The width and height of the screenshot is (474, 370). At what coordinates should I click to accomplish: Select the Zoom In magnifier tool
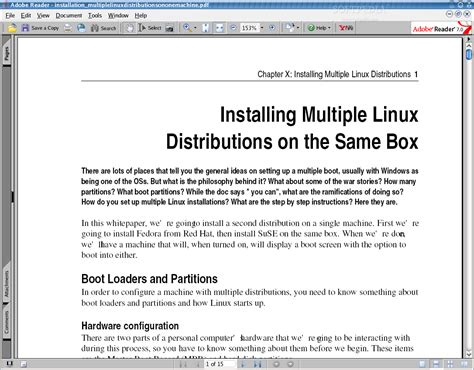pos(187,28)
